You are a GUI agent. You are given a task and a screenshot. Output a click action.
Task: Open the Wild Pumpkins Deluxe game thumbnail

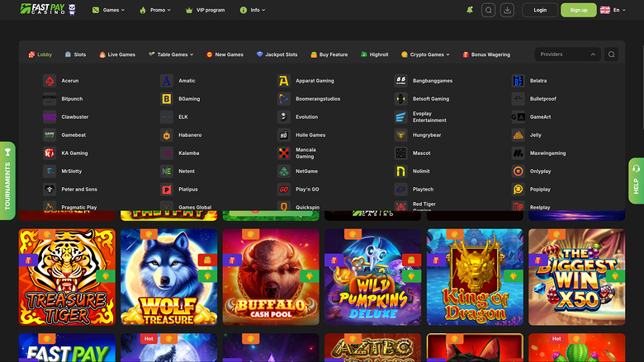373,277
